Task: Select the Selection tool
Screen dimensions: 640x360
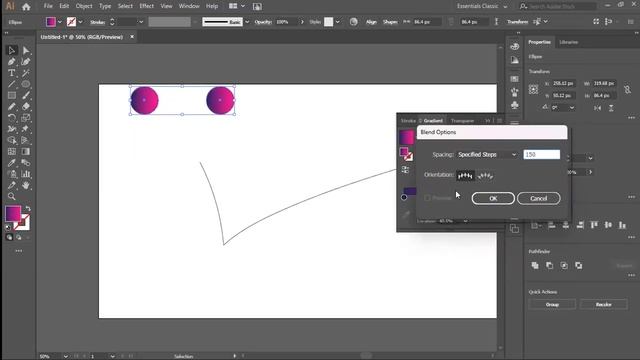Action: pos(11,50)
